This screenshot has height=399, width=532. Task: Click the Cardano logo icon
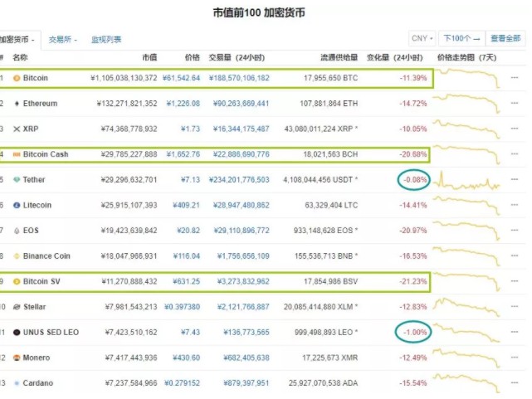coord(17,383)
